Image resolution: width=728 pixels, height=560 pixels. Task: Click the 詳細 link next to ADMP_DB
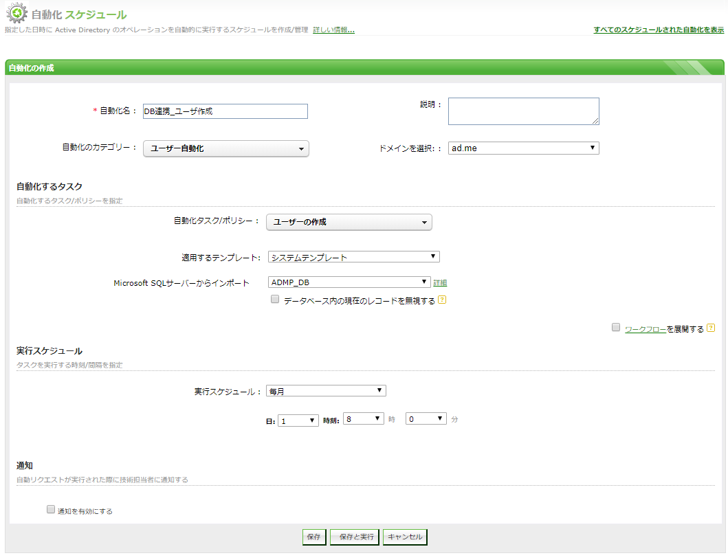440,282
